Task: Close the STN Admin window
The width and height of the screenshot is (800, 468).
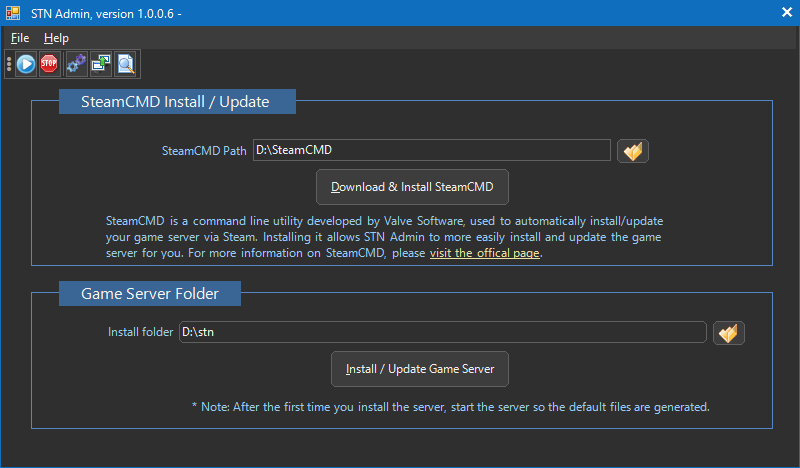Action: click(x=786, y=13)
